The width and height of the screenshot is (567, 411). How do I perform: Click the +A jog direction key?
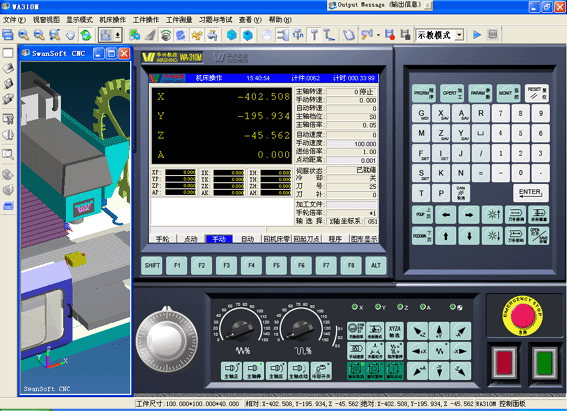[418, 371]
